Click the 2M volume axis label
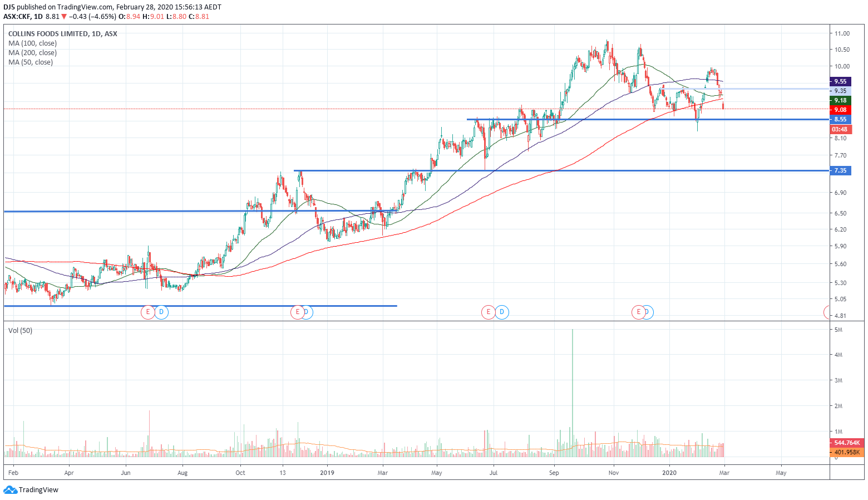868x500 pixels. [838, 406]
